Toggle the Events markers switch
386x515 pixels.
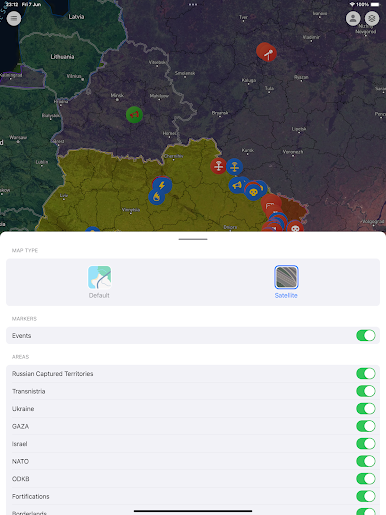point(366,335)
